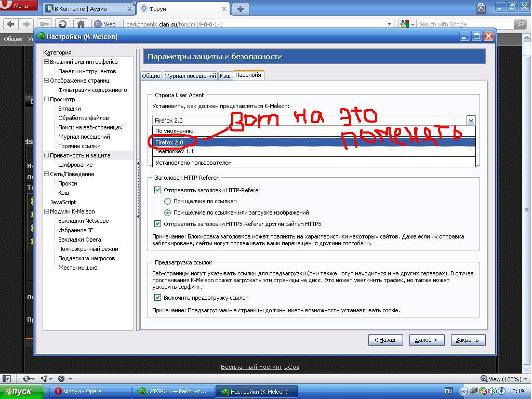Open a new tab with the plus button

click(240, 9)
